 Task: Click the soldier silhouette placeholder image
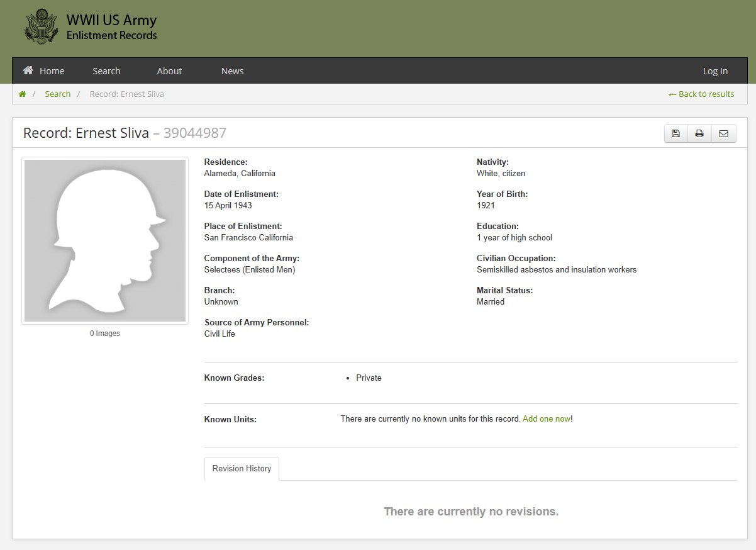click(x=104, y=240)
